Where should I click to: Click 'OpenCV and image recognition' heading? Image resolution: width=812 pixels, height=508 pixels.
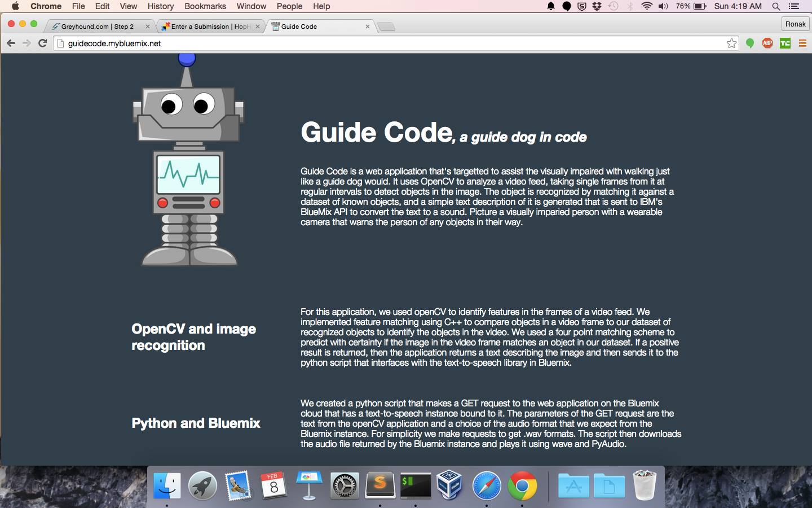(193, 337)
